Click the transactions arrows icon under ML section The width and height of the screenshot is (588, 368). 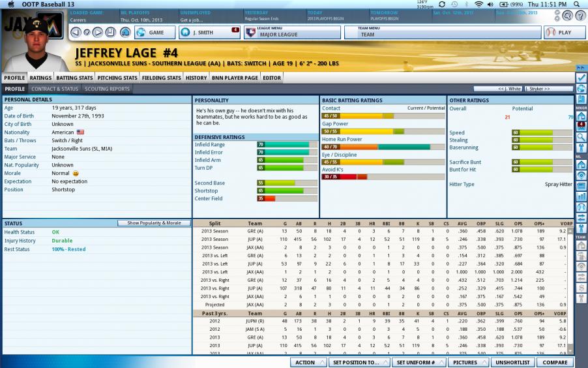[581, 218]
